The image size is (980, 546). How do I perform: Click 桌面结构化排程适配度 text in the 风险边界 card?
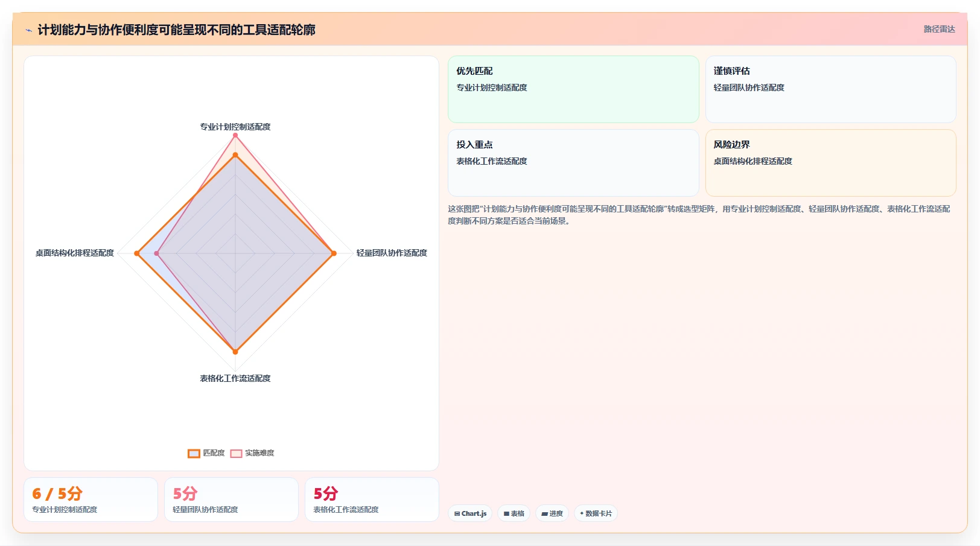(x=752, y=161)
